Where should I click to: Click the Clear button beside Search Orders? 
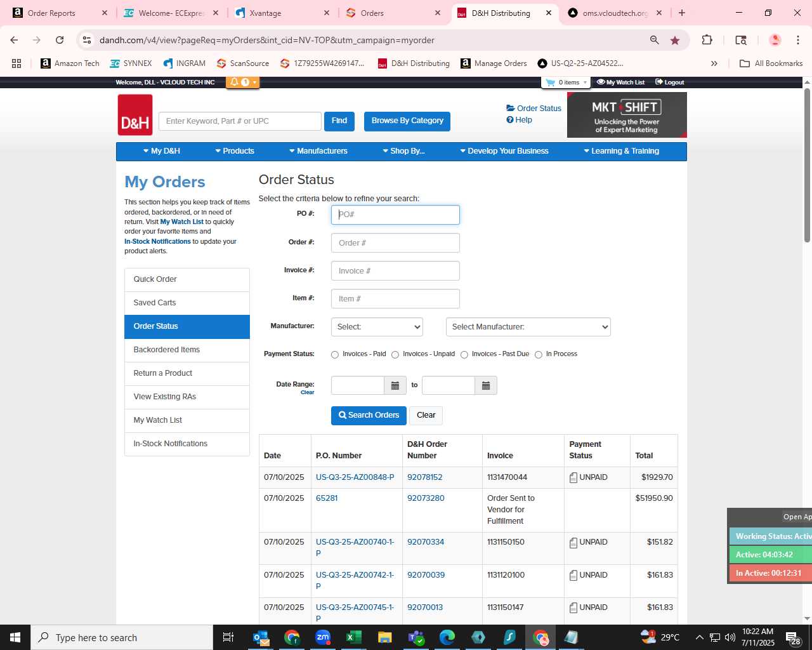(426, 415)
